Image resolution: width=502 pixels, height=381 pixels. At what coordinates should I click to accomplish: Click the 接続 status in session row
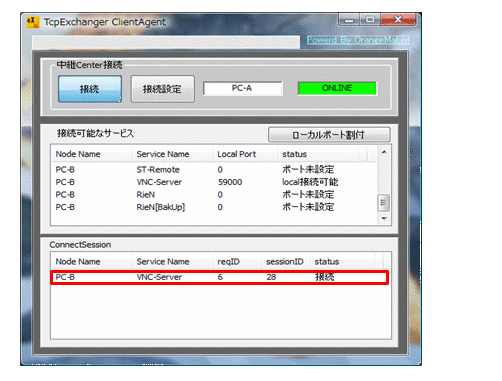(325, 277)
